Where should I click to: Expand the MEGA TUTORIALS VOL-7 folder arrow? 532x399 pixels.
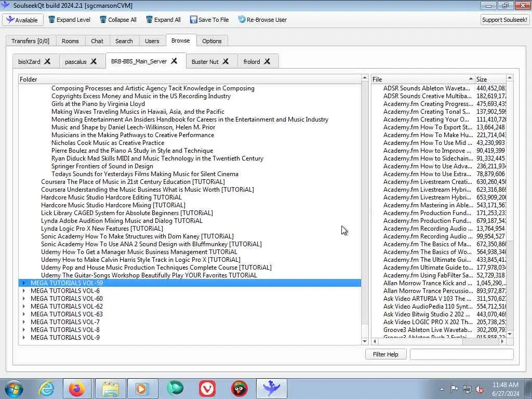coord(24,322)
